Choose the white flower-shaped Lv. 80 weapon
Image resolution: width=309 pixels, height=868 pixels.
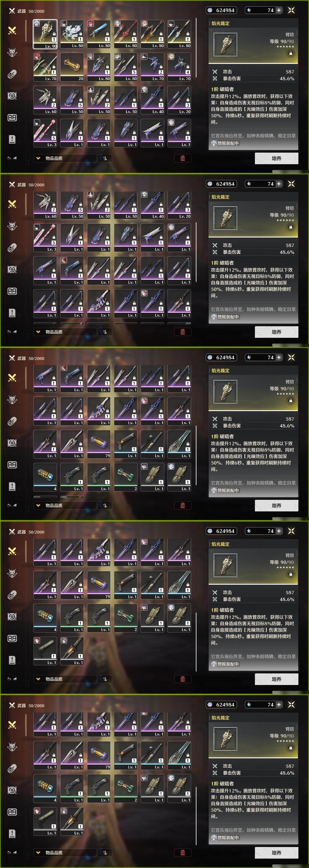pos(72,34)
